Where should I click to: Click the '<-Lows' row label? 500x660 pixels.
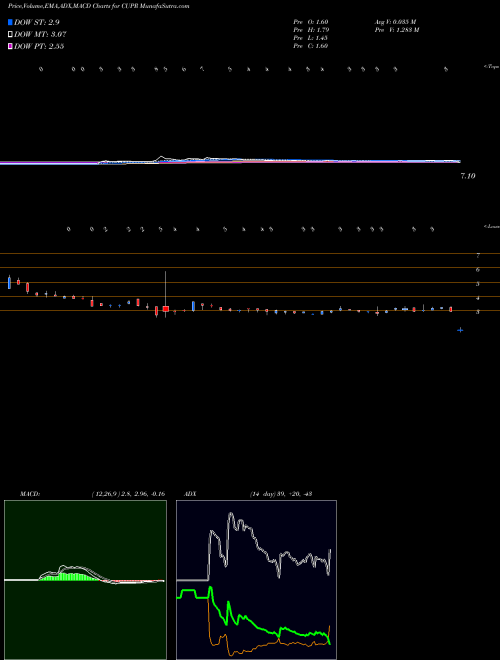coord(491,226)
